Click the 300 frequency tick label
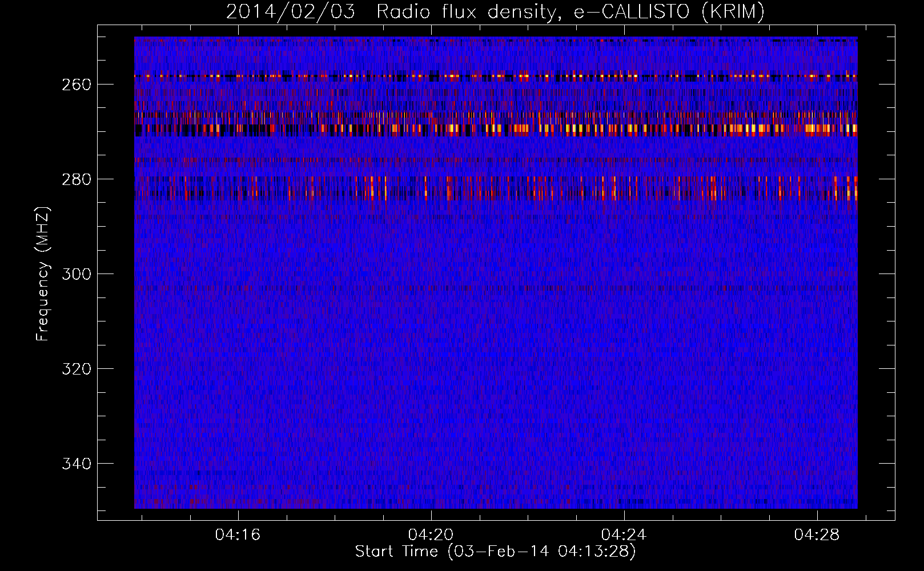The width and height of the screenshot is (924, 571). click(x=76, y=274)
